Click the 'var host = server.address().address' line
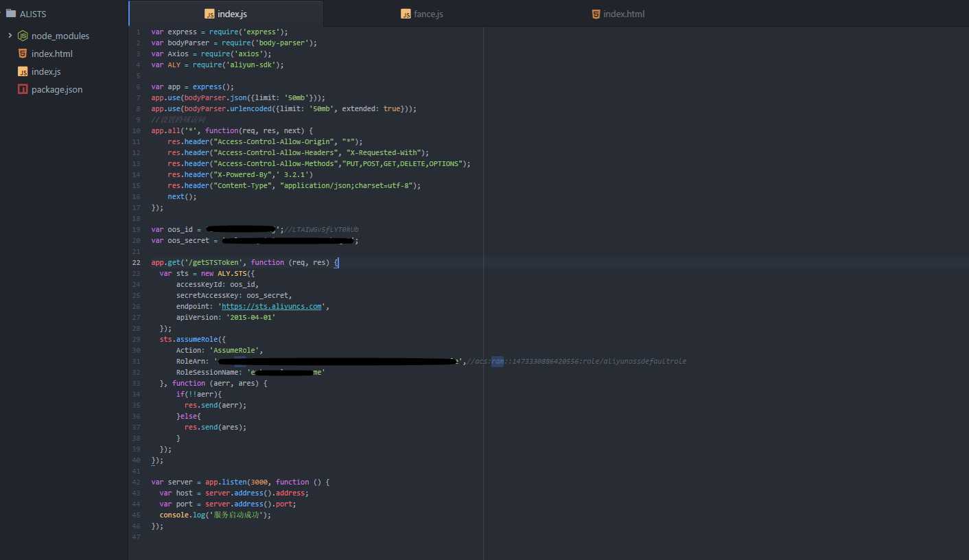This screenshot has width=969, height=560. point(234,493)
